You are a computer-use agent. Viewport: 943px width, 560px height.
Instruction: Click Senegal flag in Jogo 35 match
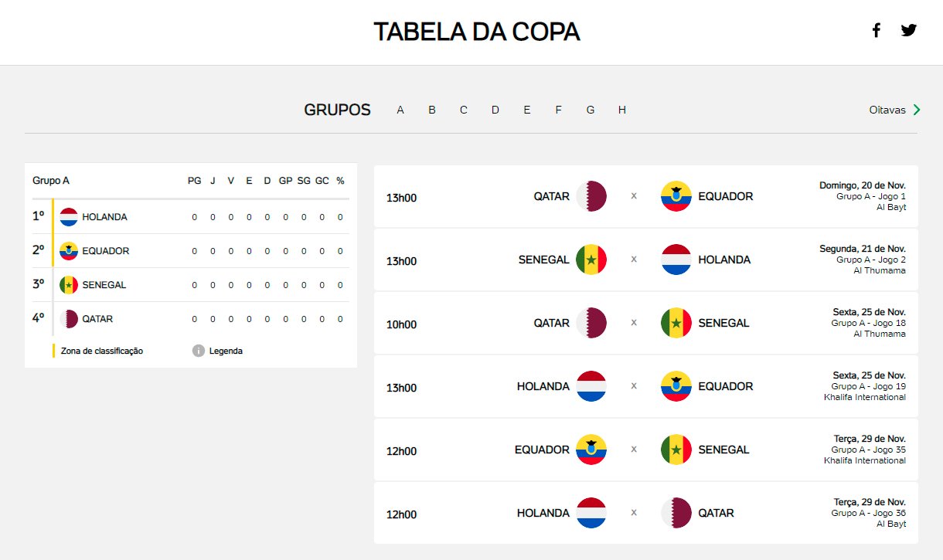tap(676, 450)
